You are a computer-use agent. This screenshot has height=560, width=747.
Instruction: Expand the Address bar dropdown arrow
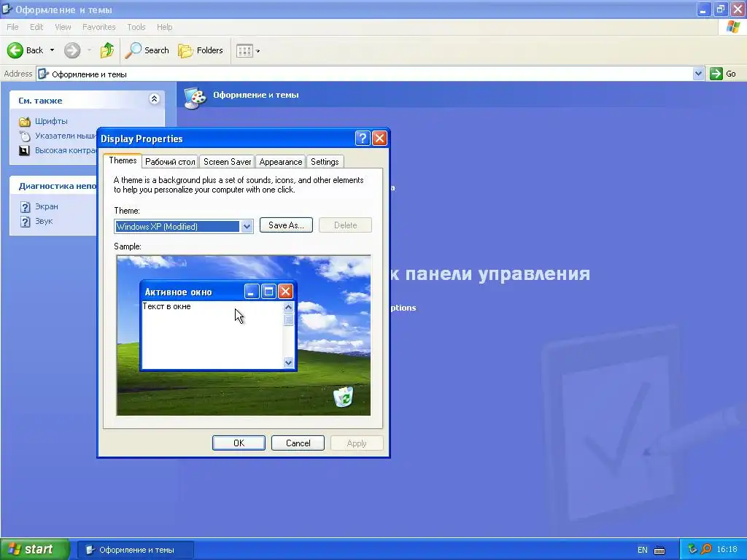(698, 74)
